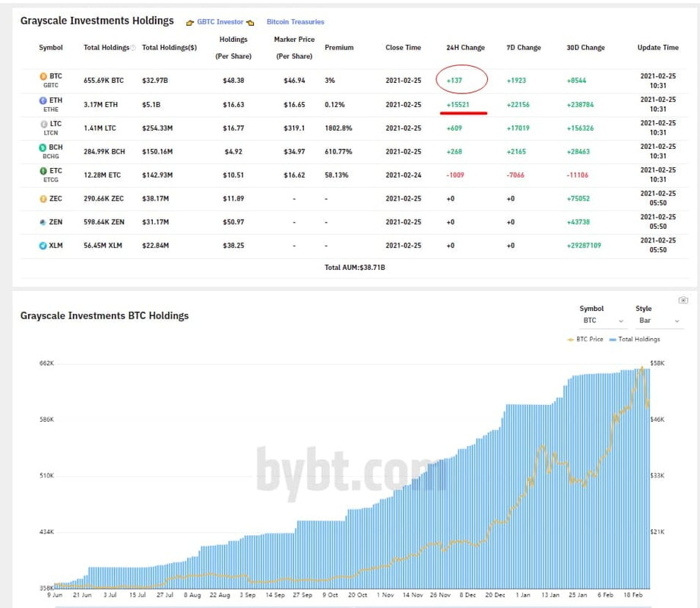Click the pointing hand right of GBTC Investor
This screenshot has height=608, width=700.
coord(250,22)
